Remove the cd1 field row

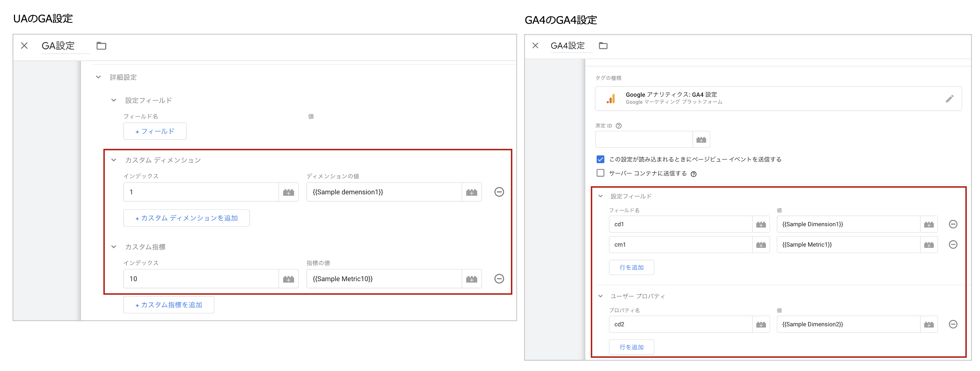click(x=953, y=224)
